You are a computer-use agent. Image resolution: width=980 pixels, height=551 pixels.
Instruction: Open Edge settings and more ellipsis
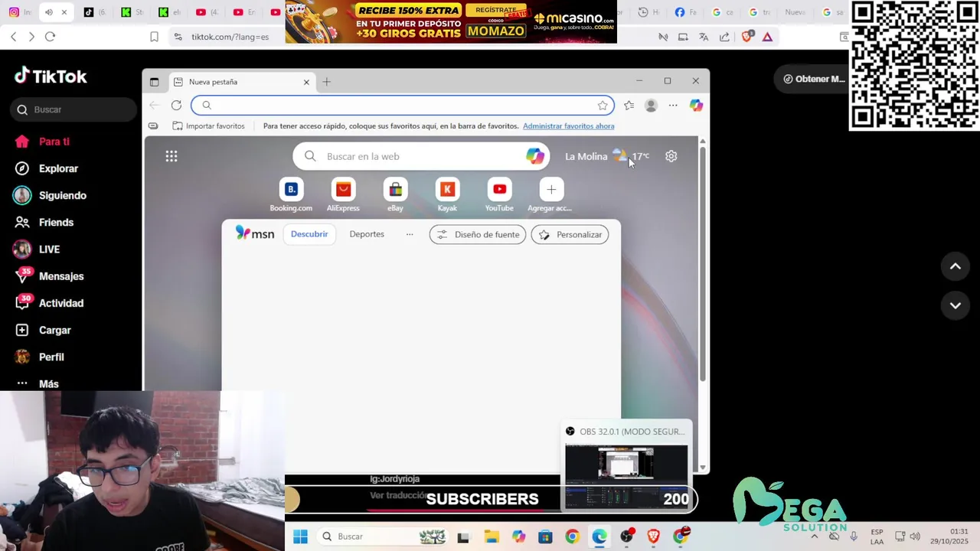click(673, 106)
